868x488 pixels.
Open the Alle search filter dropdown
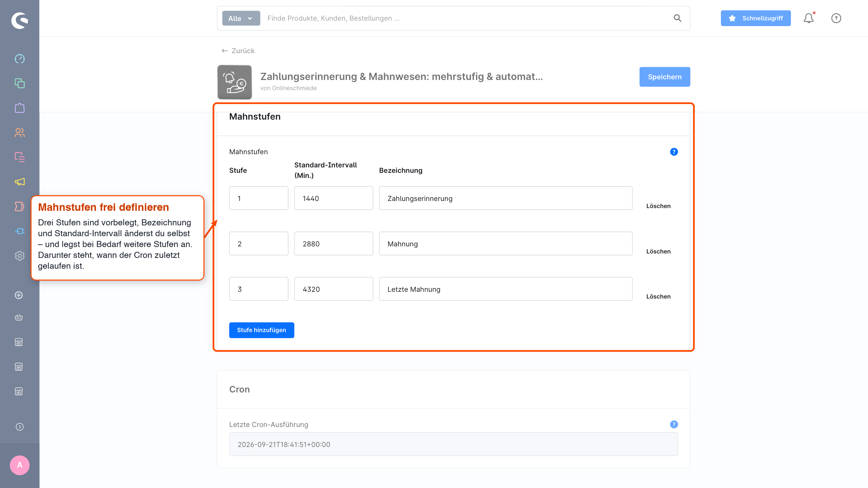[241, 18]
